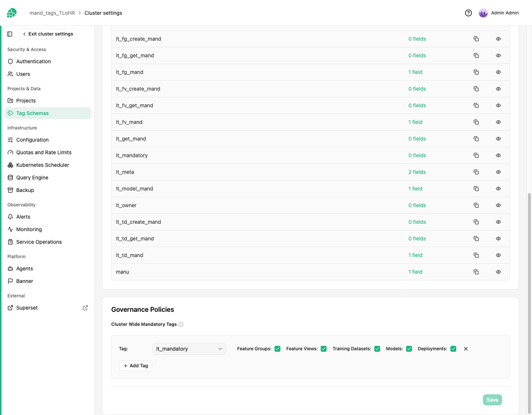Image resolution: width=532 pixels, height=415 pixels.
Task: Click the '2 fields' link for lt_meta
Action: pos(417,172)
